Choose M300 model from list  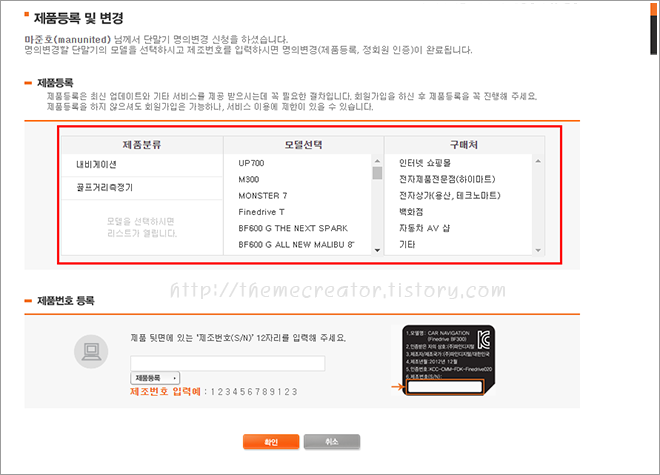(249, 180)
